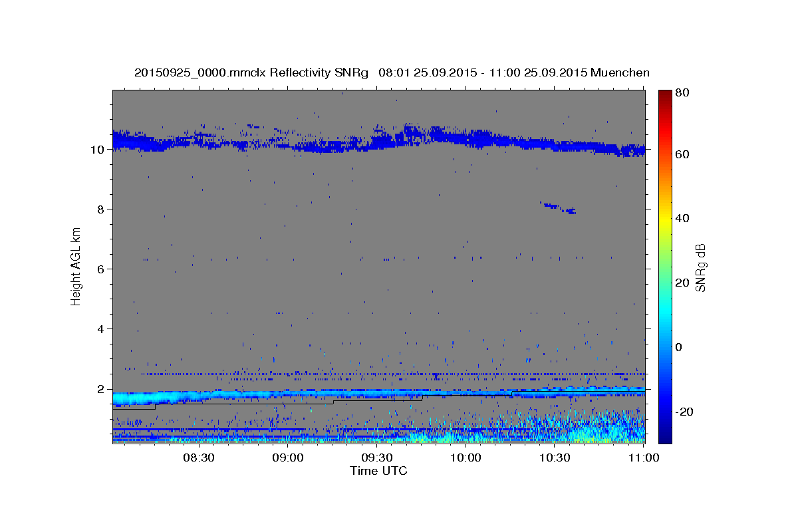798x532 pixels.
Task: Click the colorbar value '80'
Action: coord(682,93)
